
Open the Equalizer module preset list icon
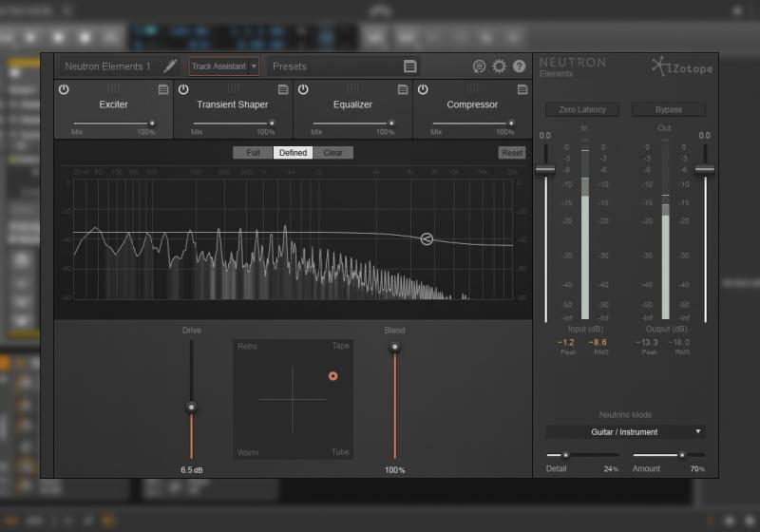403,89
